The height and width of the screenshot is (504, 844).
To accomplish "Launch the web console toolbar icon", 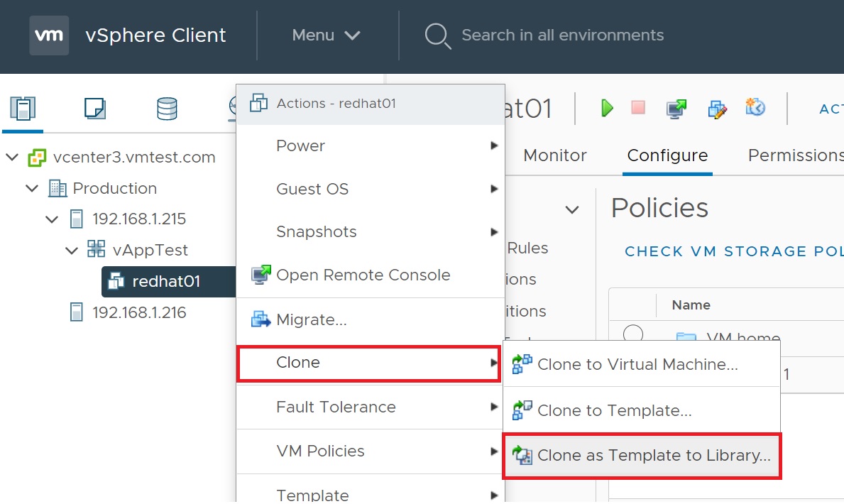I will point(676,108).
